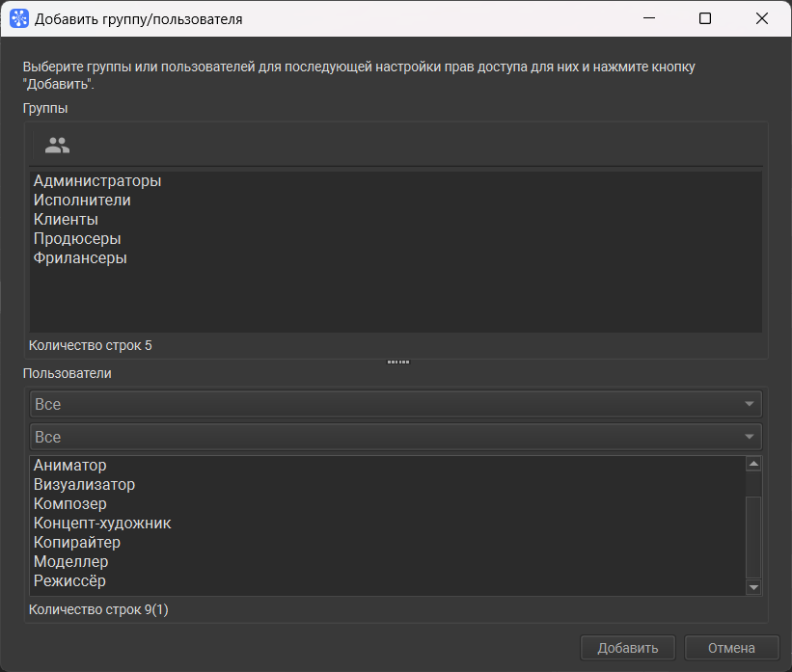The image size is (792, 672).
Task: Click the users list scroll down arrow
Action: [x=753, y=587]
